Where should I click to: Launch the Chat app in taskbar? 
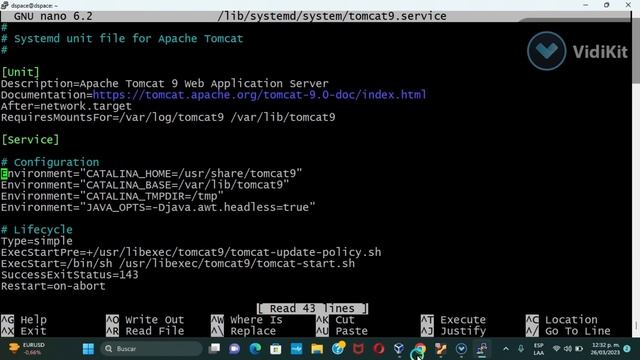tap(235, 349)
